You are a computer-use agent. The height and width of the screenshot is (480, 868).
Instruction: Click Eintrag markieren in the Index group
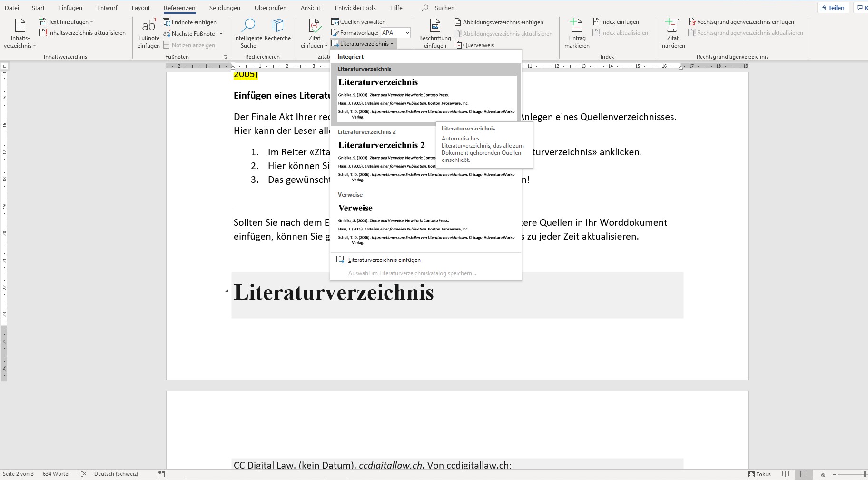coord(576,32)
